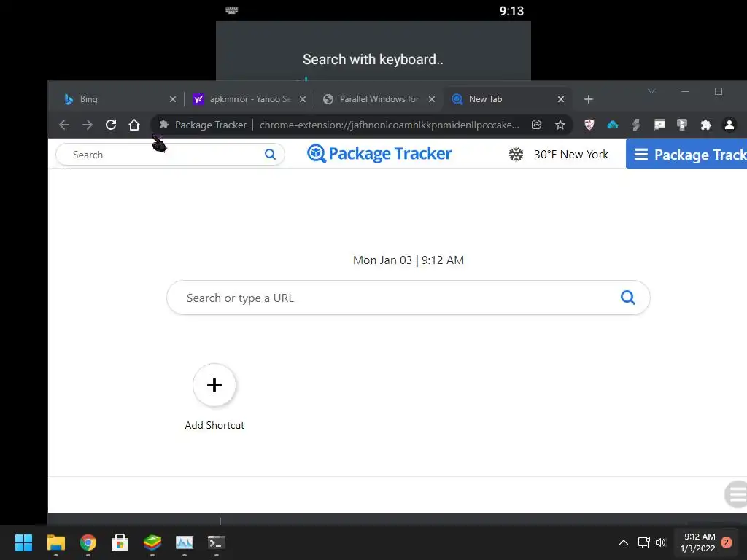Click the large search magnifier icon
This screenshot has width=747, height=560.
(628, 297)
